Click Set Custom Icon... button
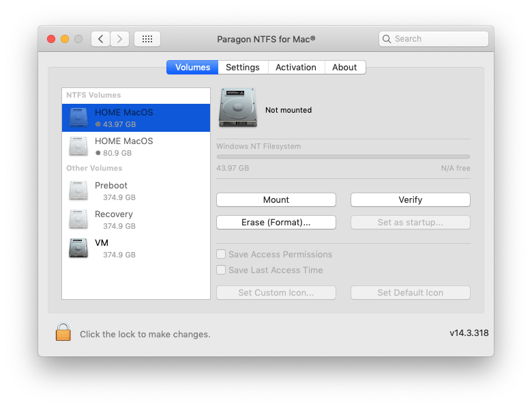Viewport: 532px width, 407px height. click(276, 292)
